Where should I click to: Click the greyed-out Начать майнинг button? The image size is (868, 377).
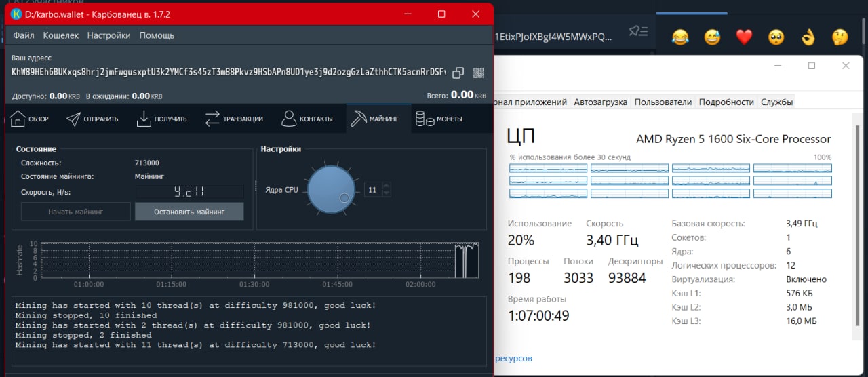[x=76, y=212]
